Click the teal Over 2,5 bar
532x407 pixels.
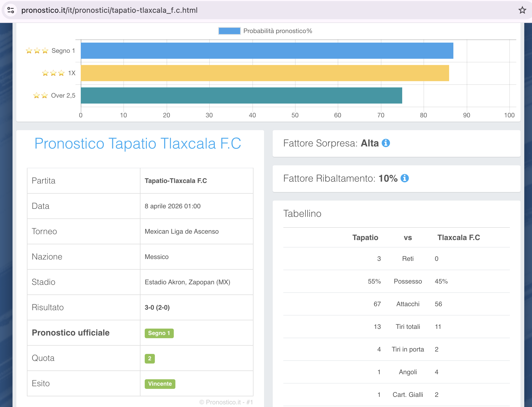[241, 95]
